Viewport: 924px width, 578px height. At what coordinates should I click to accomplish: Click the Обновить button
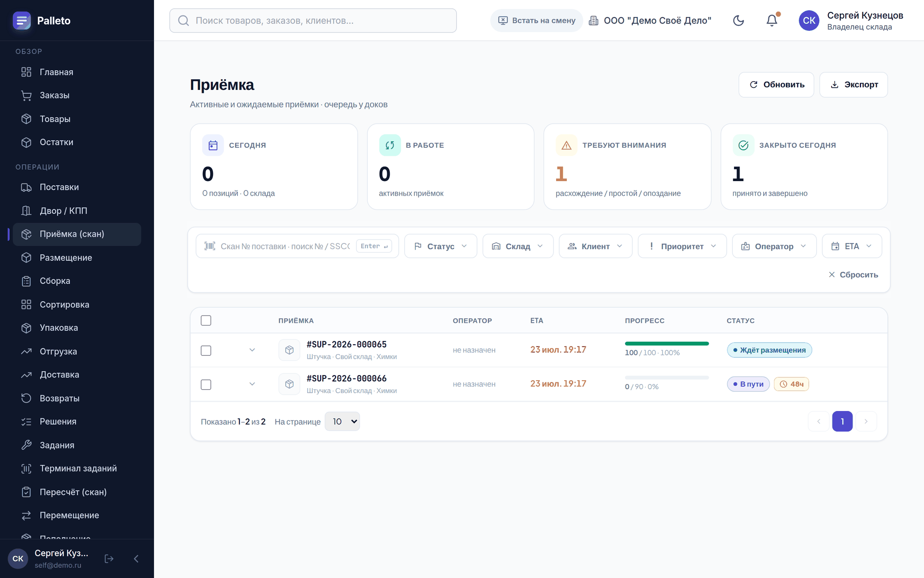coord(776,85)
